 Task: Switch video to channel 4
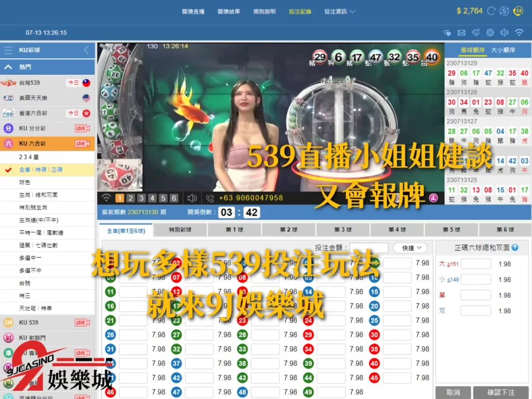[152, 198]
